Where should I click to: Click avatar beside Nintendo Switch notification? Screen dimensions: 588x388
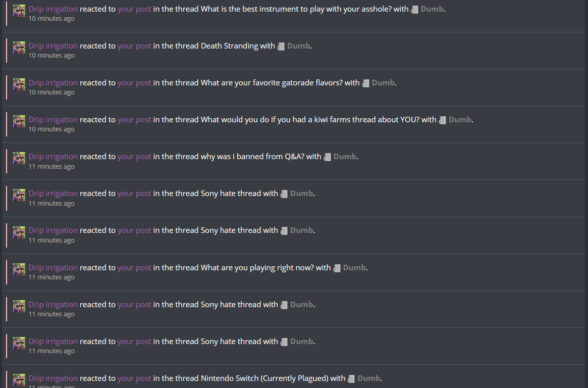coord(19,380)
